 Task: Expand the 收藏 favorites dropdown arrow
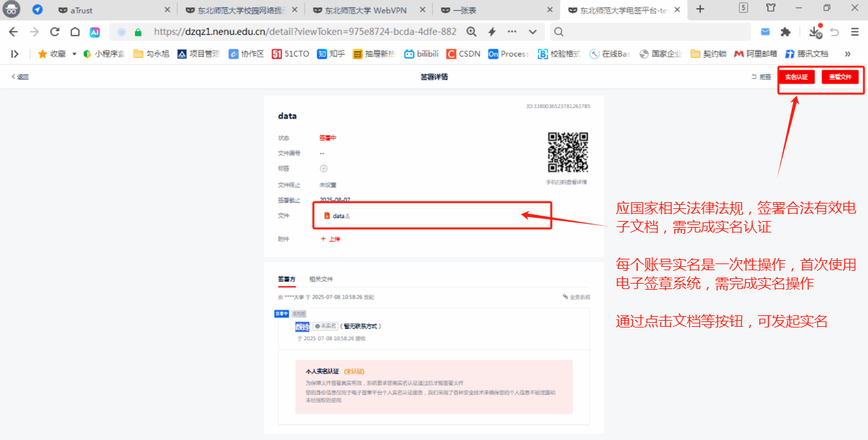pos(74,54)
